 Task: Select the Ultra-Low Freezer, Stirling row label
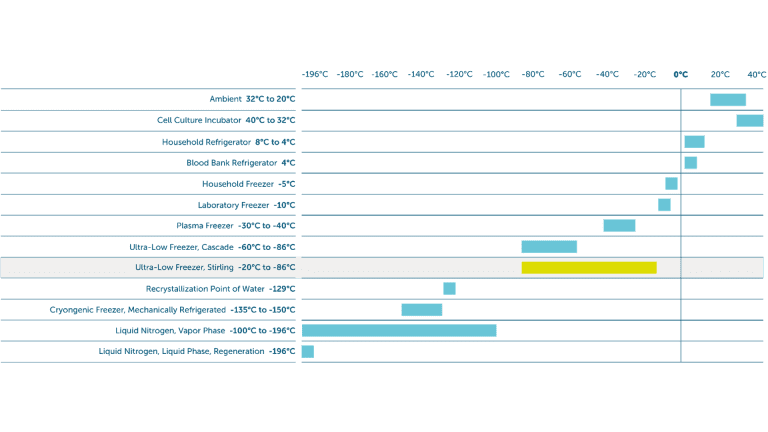pyautogui.click(x=215, y=268)
